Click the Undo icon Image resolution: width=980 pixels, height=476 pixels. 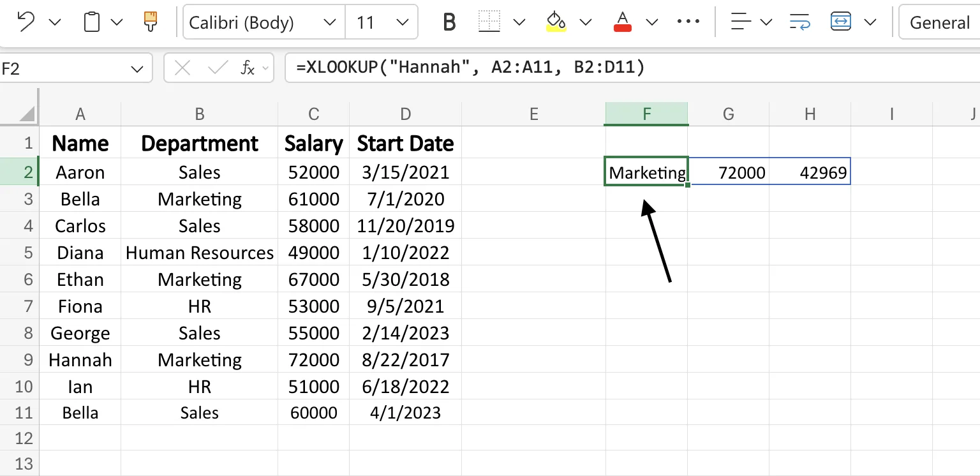(26, 22)
